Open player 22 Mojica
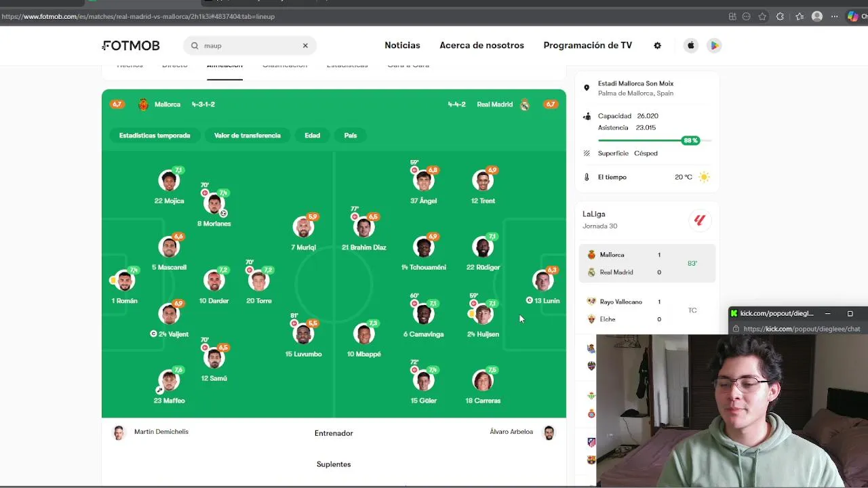The width and height of the screenshot is (868, 488). pyautogui.click(x=169, y=186)
